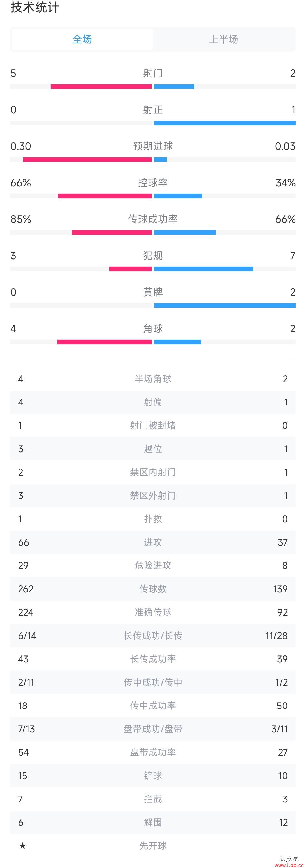
Task: Click the 解围 row
Action: [x=153, y=823]
